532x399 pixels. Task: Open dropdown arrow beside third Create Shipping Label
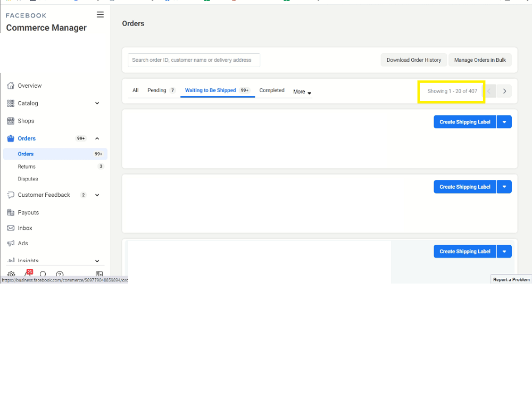(504, 252)
